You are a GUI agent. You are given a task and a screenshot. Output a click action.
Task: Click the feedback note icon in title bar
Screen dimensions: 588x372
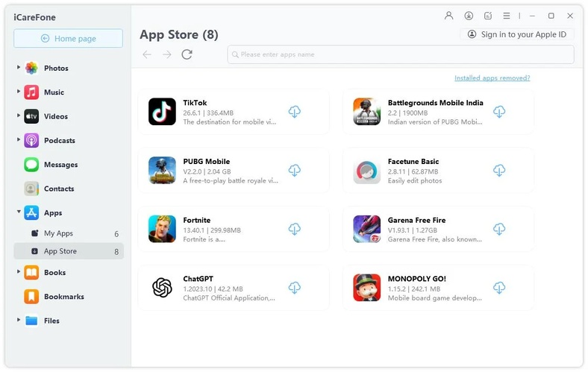[488, 16]
